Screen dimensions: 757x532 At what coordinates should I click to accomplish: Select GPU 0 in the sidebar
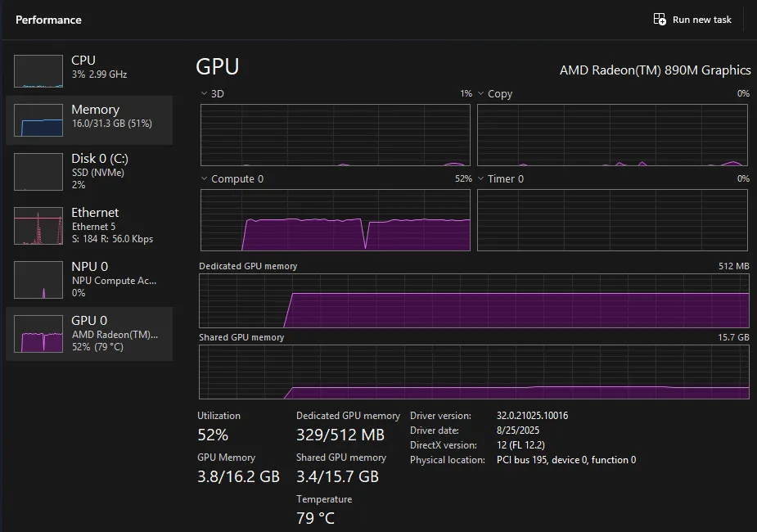click(x=89, y=334)
